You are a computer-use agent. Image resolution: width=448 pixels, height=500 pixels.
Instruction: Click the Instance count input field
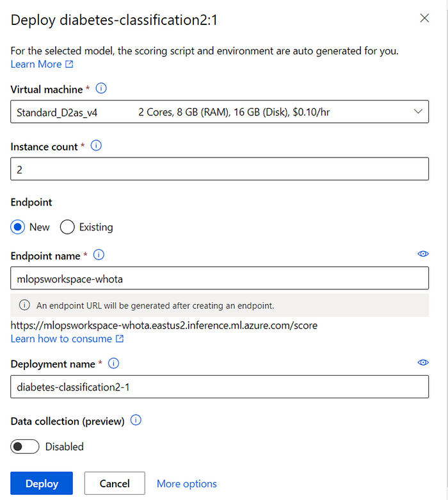[x=220, y=169]
